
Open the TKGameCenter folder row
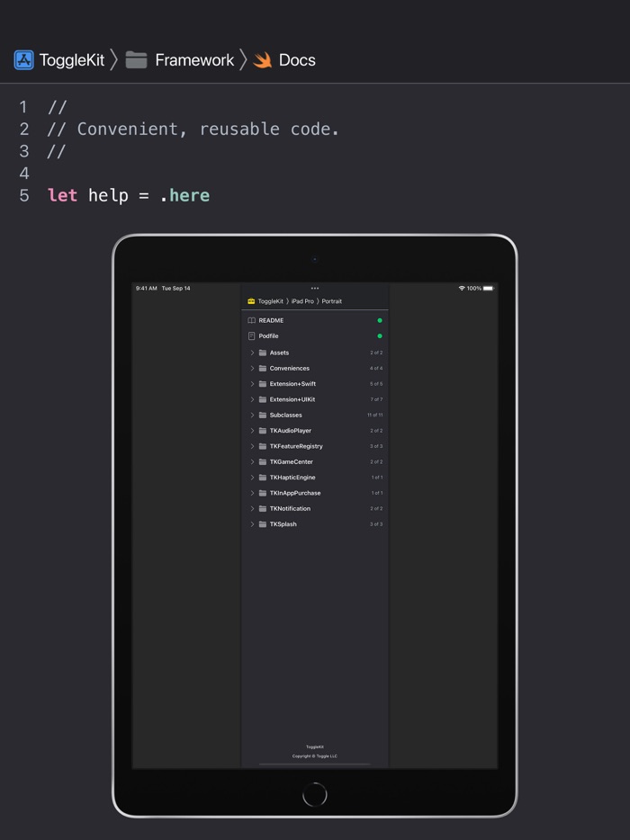point(291,462)
